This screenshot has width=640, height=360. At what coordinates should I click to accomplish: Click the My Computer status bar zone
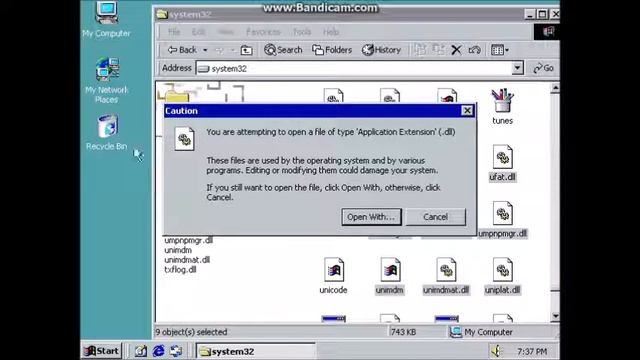[x=482, y=332]
